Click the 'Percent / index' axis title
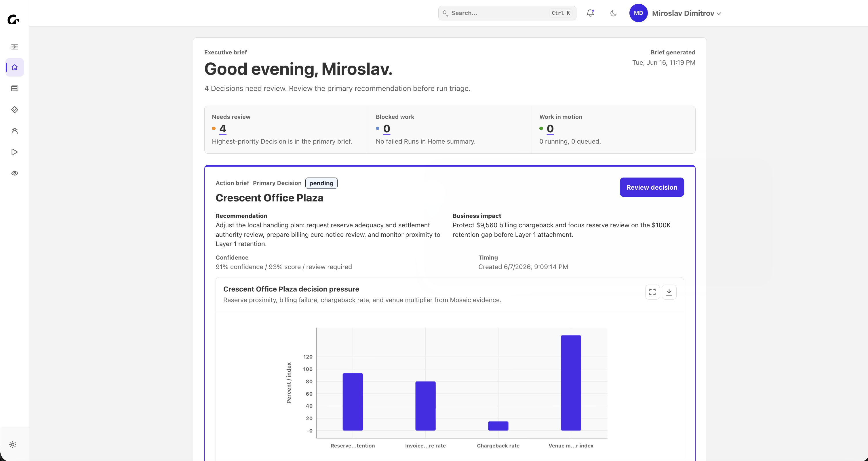Viewport: 868px width, 461px height. pos(289,383)
